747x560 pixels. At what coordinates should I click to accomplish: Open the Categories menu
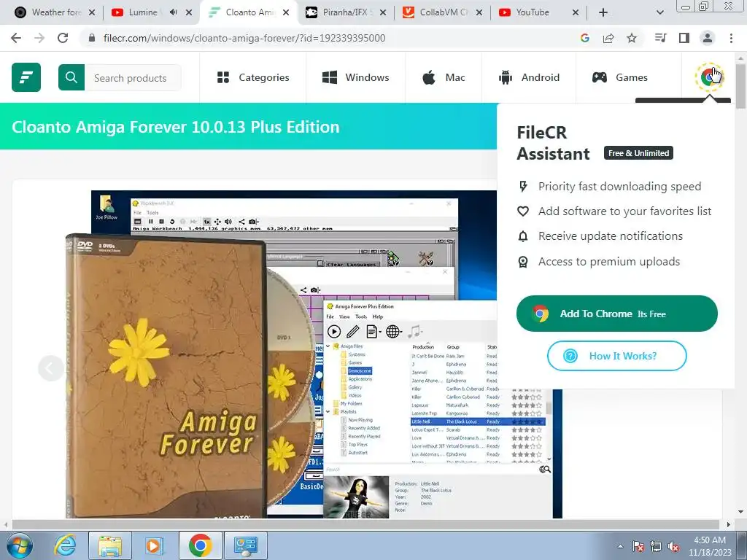coord(253,77)
